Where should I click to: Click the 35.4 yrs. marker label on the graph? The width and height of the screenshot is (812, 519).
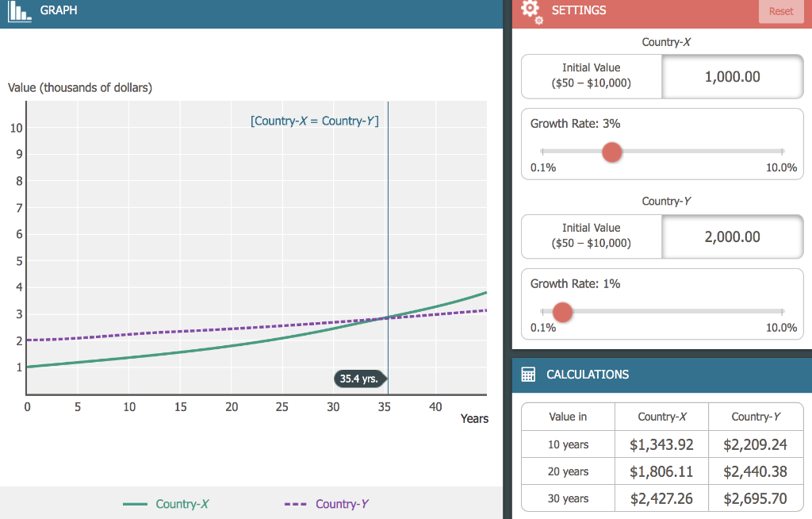point(359,379)
